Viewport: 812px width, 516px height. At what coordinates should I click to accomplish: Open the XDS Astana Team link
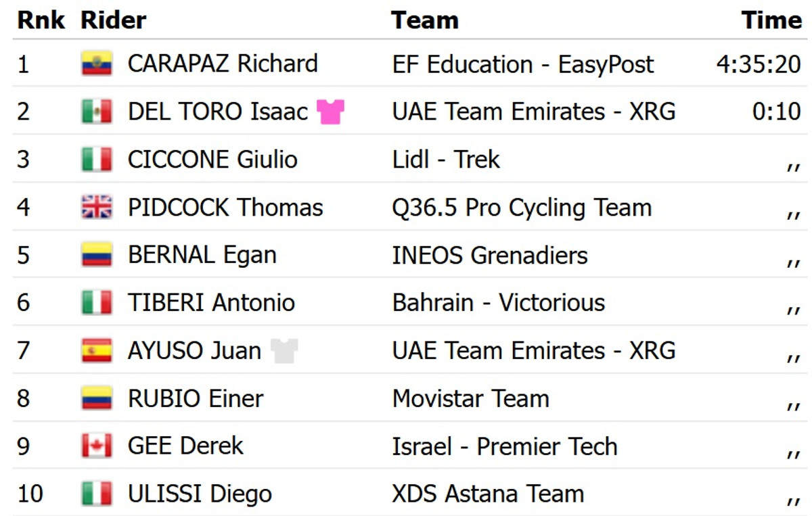[x=488, y=494]
